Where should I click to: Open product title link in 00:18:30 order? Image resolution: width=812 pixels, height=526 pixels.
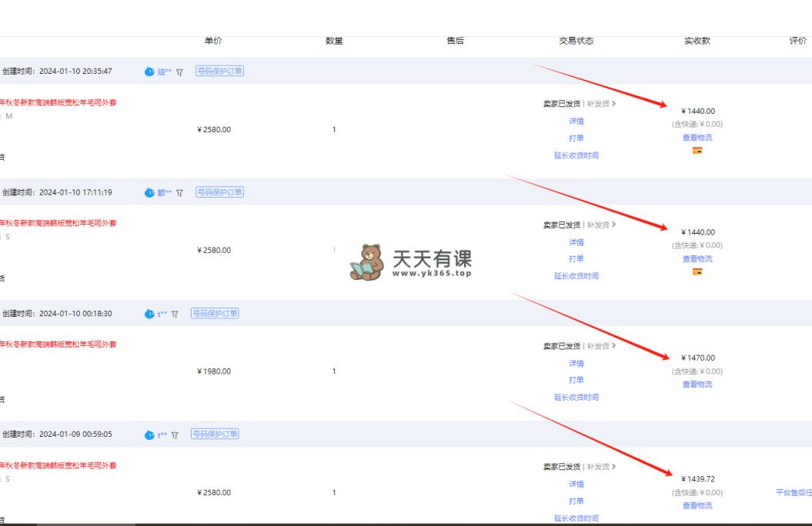point(58,344)
